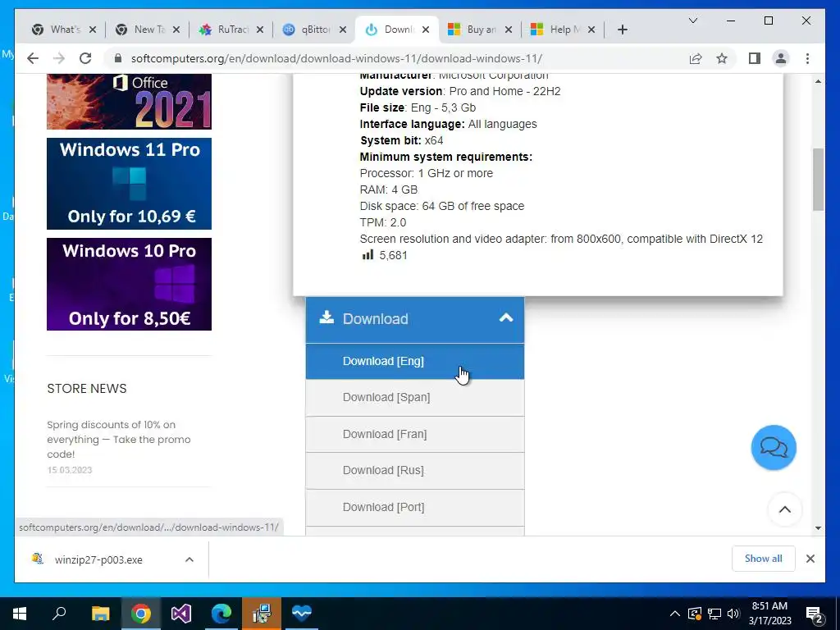Open File Explorer from taskbar
This screenshot has height=630, width=840.
tap(100, 614)
